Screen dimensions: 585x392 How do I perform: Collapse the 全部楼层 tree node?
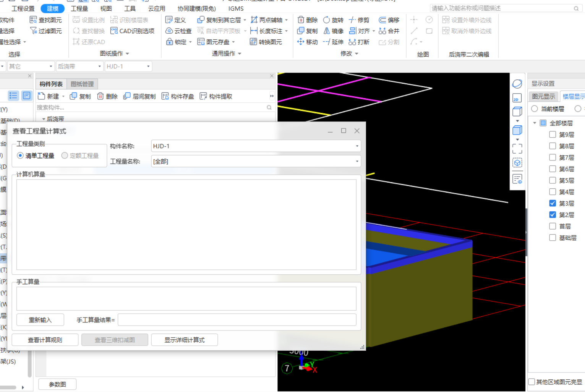535,123
